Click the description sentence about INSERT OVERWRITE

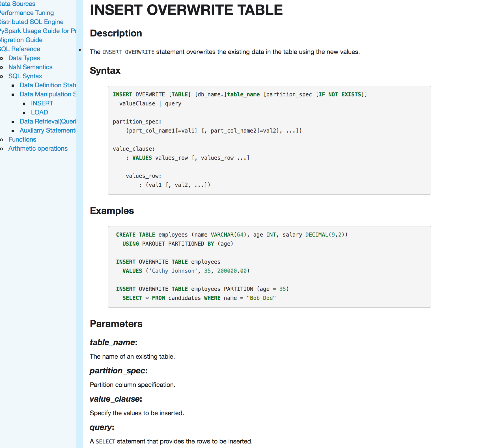point(225,52)
